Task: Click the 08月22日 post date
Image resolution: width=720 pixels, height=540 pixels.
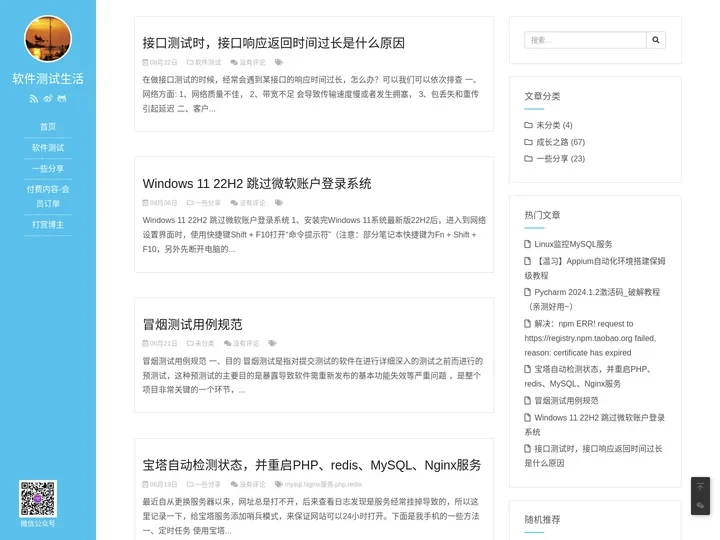Action: (163, 62)
